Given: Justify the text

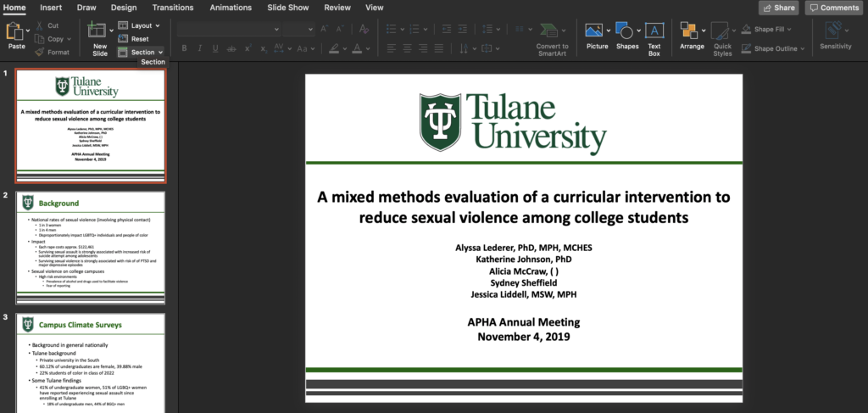Looking at the screenshot, I should 438,48.
